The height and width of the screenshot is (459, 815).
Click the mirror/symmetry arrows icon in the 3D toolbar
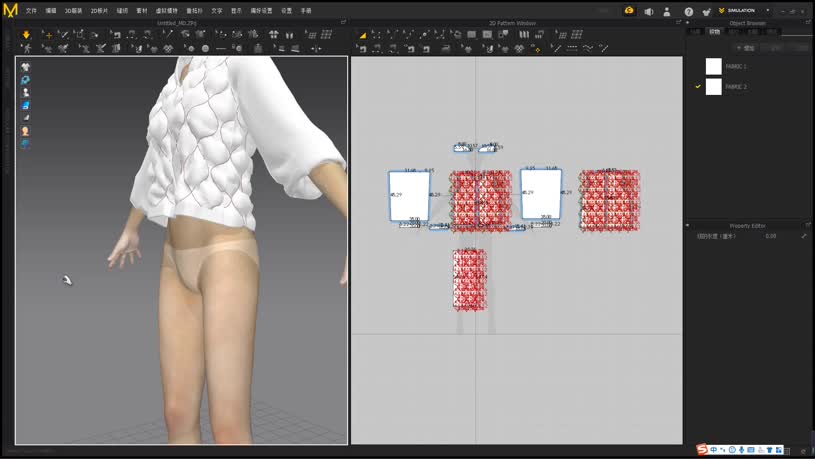(x=316, y=49)
